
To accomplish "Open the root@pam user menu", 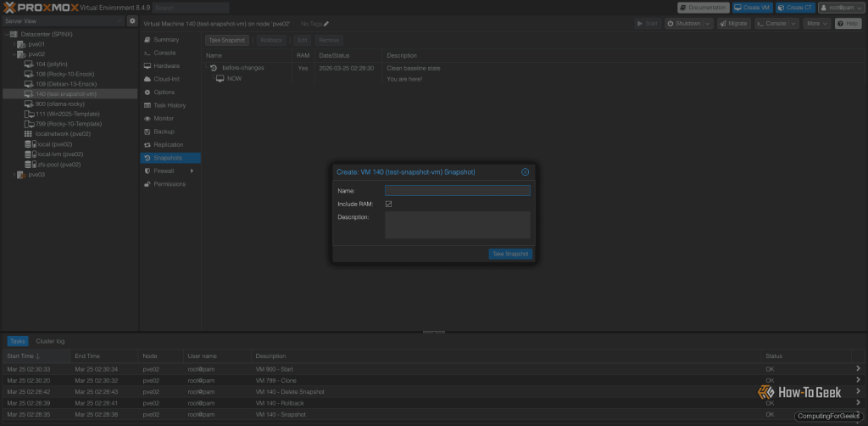I will click(x=841, y=8).
